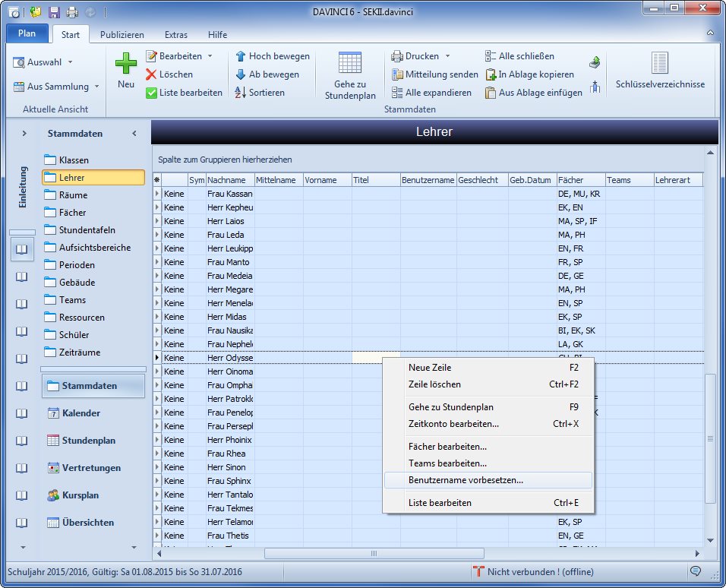Open the Vertretungen navigation section
Image resolution: width=726 pixels, height=588 pixels.
click(x=92, y=468)
